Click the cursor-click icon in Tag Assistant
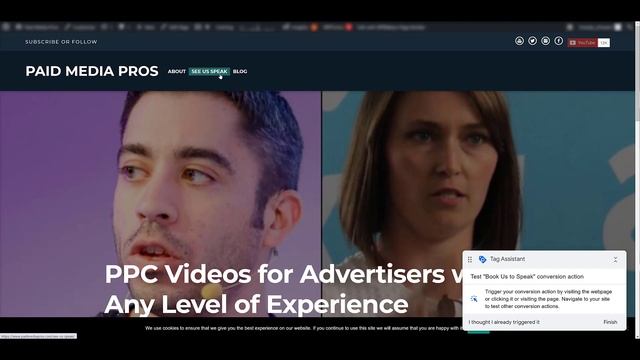640x360 pixels. click(x=474, y=299)
